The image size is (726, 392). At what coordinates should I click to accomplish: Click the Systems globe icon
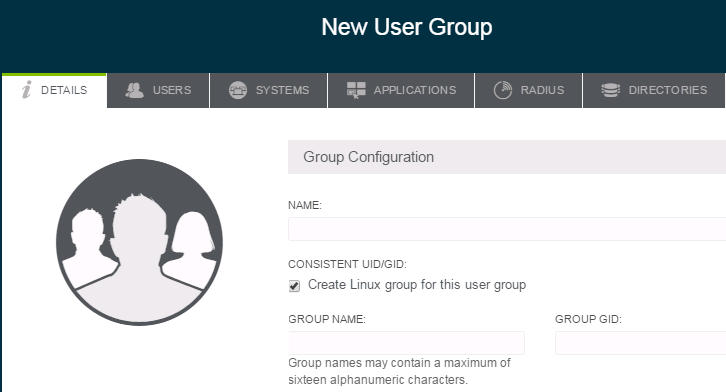238,90
